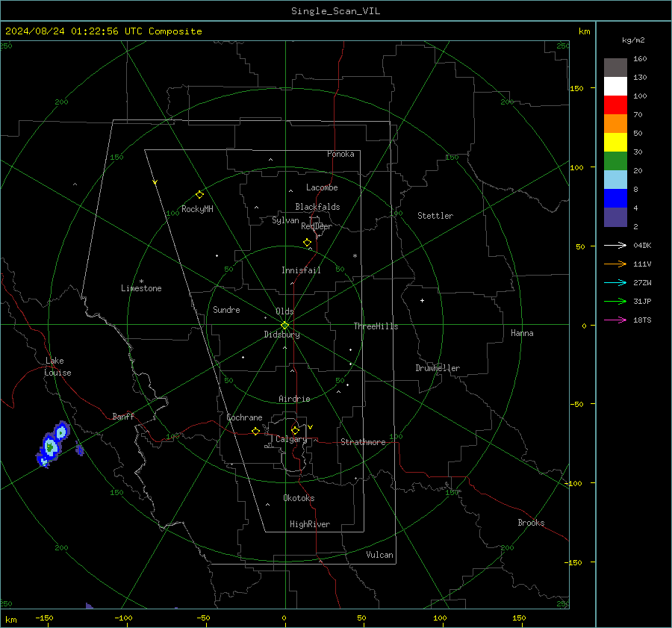Click the red 70-100 legend swatch
This screenshot has width=672, height=628.
coord(615,105)
